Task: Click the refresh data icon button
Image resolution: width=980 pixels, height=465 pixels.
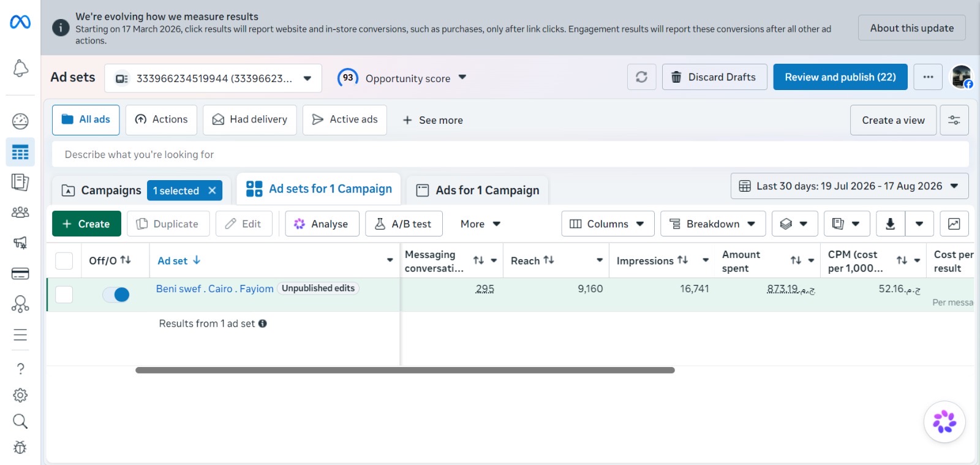Action: click(641, 77)
